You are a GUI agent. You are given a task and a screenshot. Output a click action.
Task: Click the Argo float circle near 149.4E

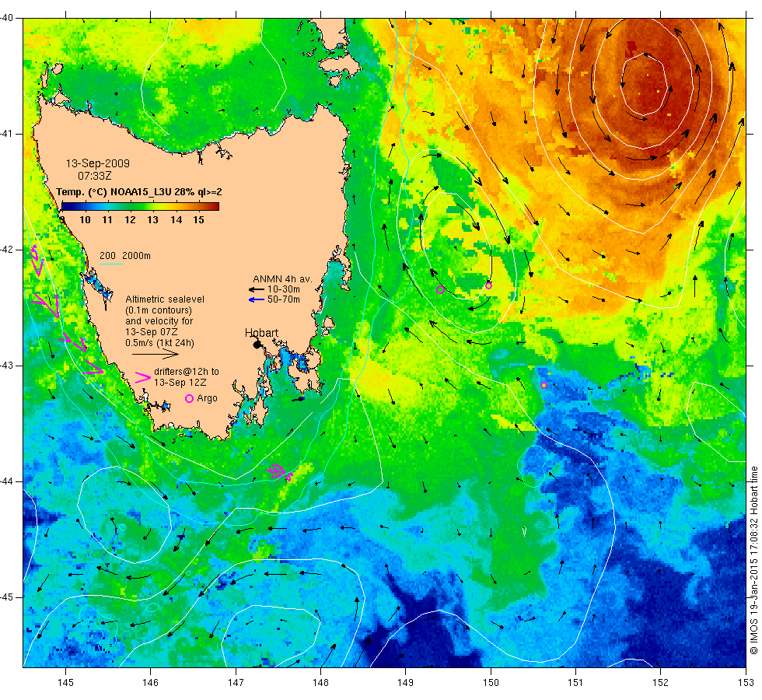coord(440,289)
